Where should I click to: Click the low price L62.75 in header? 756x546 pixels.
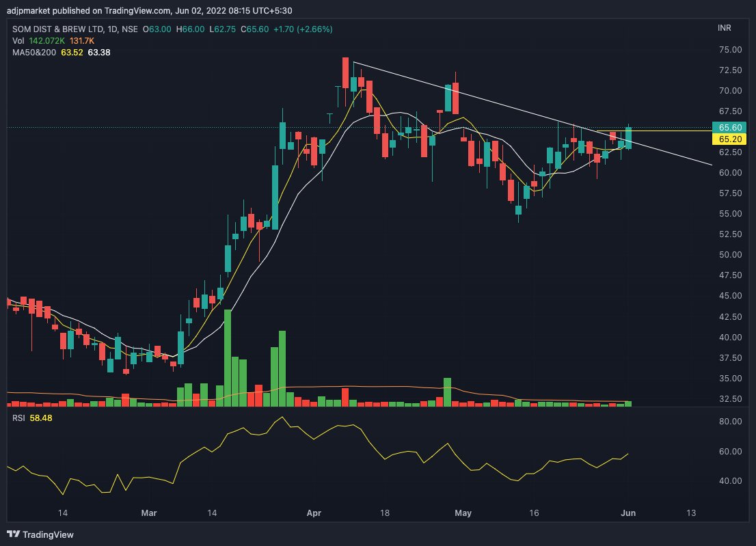(222, 29)
